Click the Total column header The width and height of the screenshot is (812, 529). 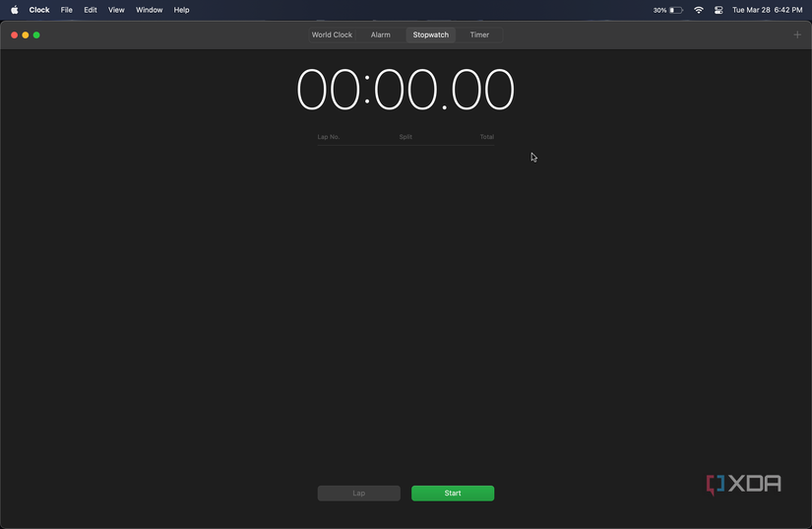click(x=487, y=137)
